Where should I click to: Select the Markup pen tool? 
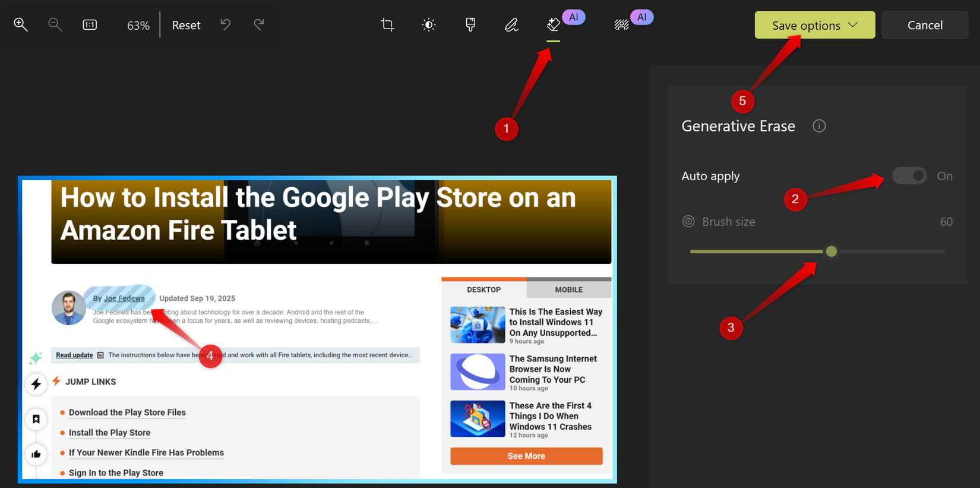[511, 25]
